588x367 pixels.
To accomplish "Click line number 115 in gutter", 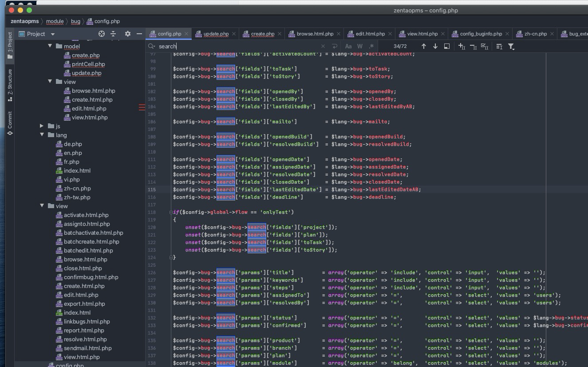I will tap(152, 189).
